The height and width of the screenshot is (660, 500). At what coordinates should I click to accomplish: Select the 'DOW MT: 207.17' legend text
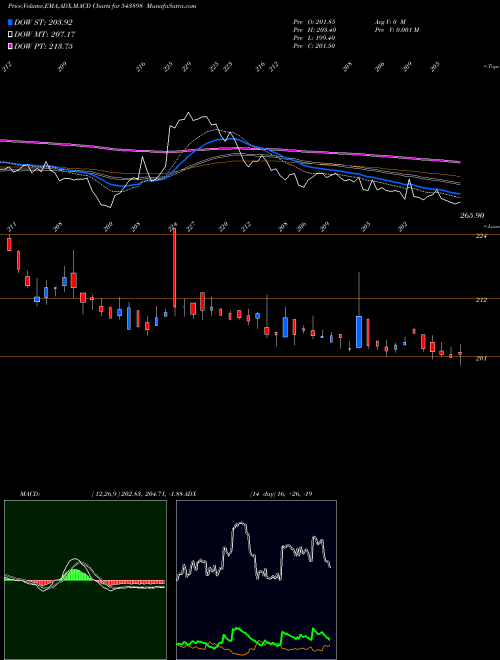45,34
